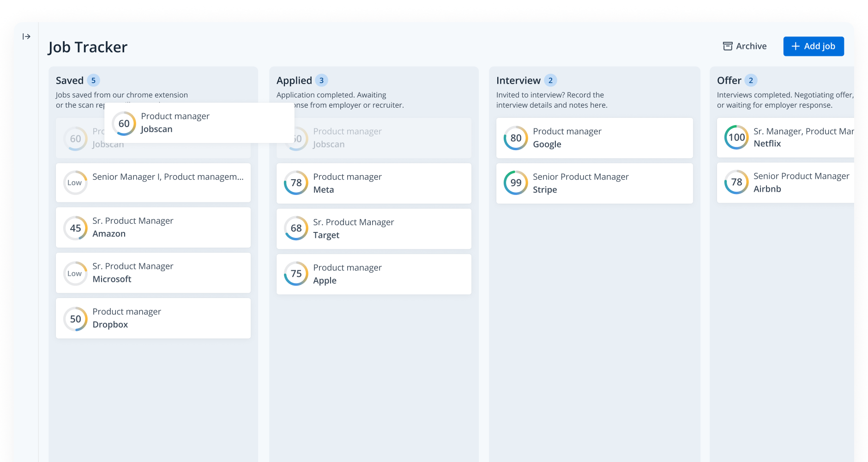Click the Archive box icon
This screenshot has height=462, width=868.
tap(728, 46)
